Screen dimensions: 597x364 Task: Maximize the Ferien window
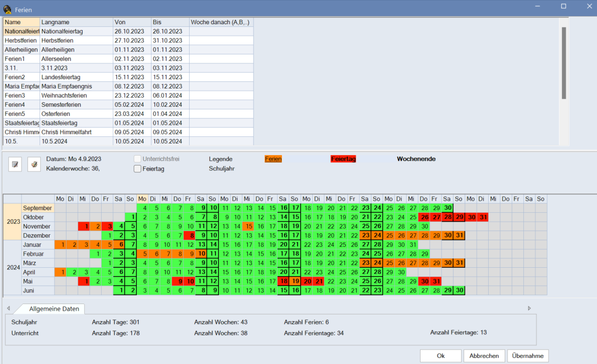pyautogui.click(x=563, y=6)
